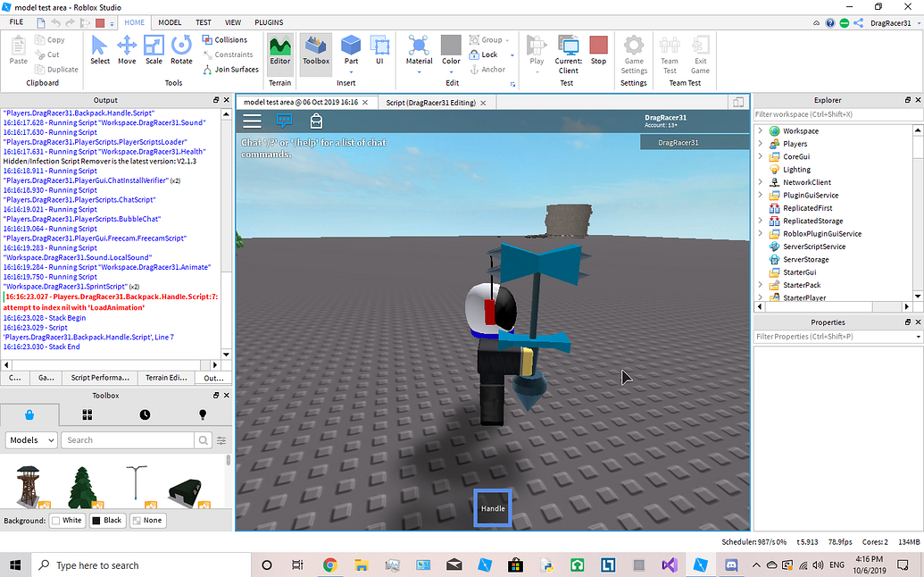
Task: Expand the Workspace tree node
Action: pos(760,130)
